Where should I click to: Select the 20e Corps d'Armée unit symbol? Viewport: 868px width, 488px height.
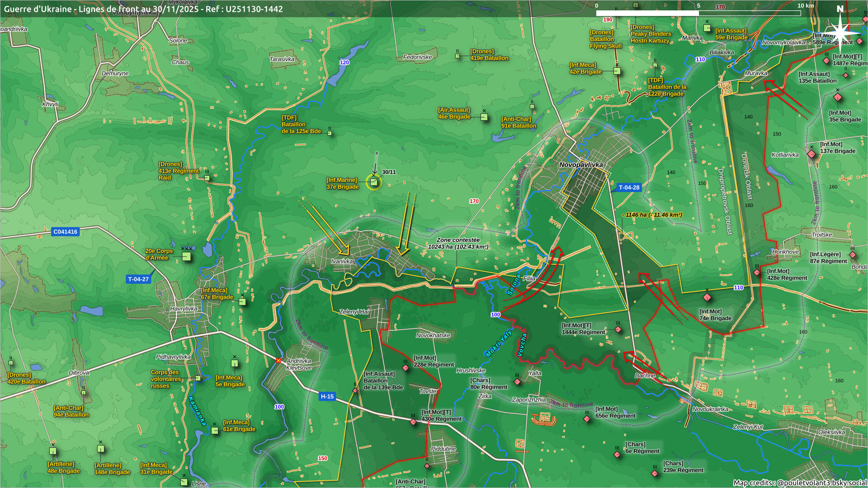186,257
